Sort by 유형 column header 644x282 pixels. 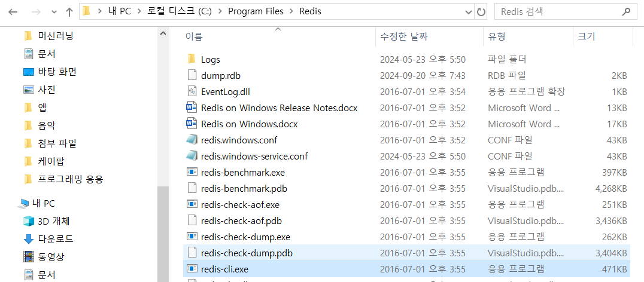click(528, 36)
